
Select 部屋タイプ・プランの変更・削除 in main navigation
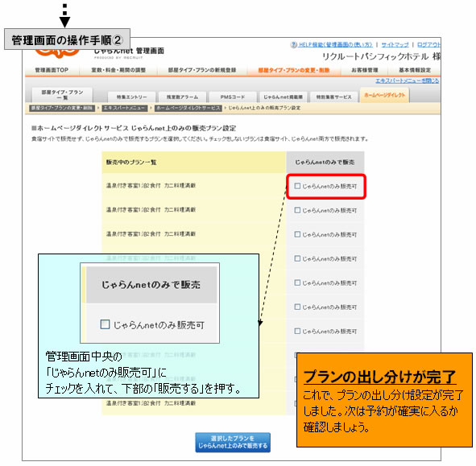pos(293,70)
